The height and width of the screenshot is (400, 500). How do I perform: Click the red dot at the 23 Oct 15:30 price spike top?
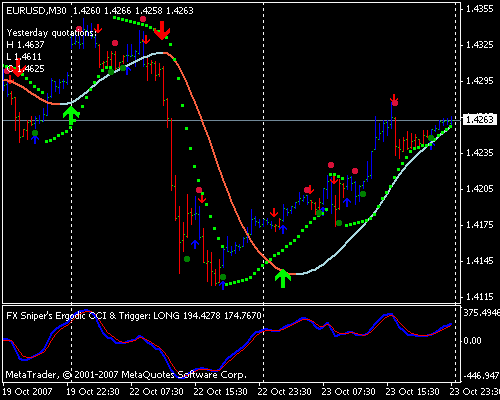[395, 103]
